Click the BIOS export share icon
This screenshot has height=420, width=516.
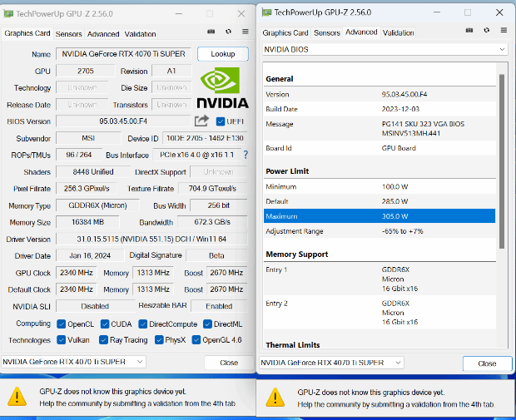pyautogui.click(x=201, y=121)
